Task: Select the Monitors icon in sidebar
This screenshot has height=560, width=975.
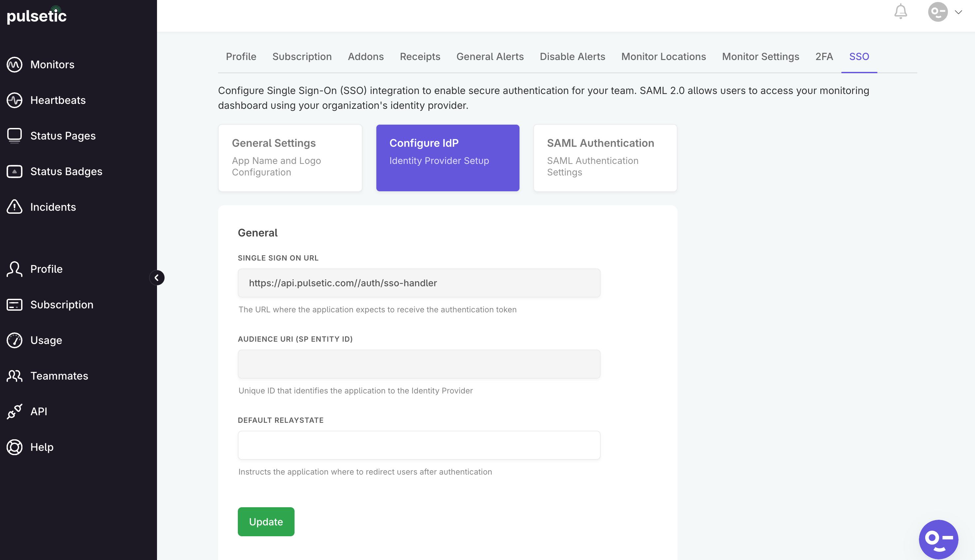Action: (14, 64)
